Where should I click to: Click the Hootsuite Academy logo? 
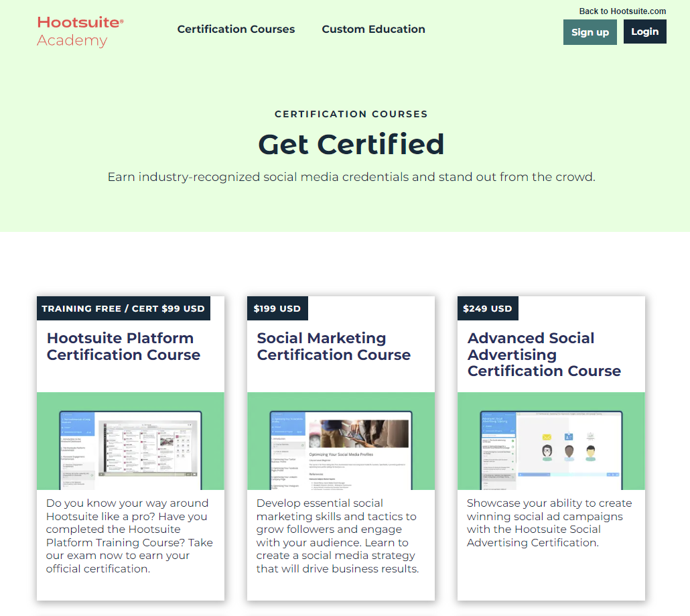point(80,31)
